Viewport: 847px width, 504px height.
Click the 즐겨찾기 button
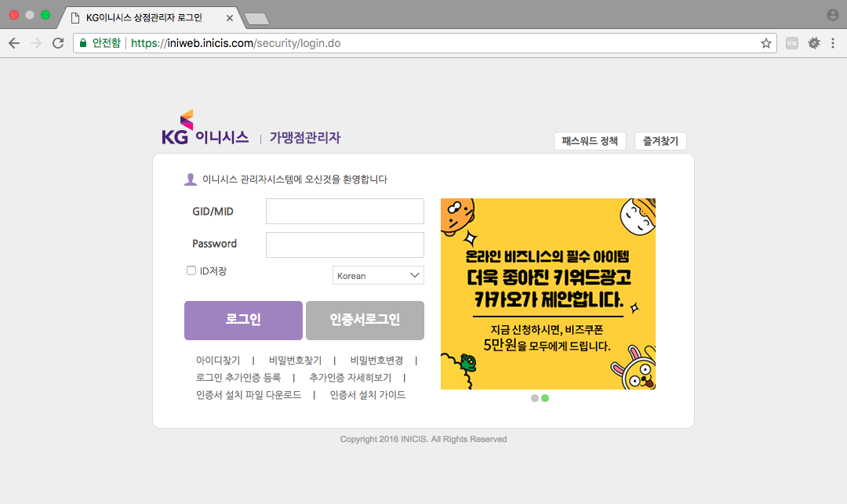[x=660, y=141]
